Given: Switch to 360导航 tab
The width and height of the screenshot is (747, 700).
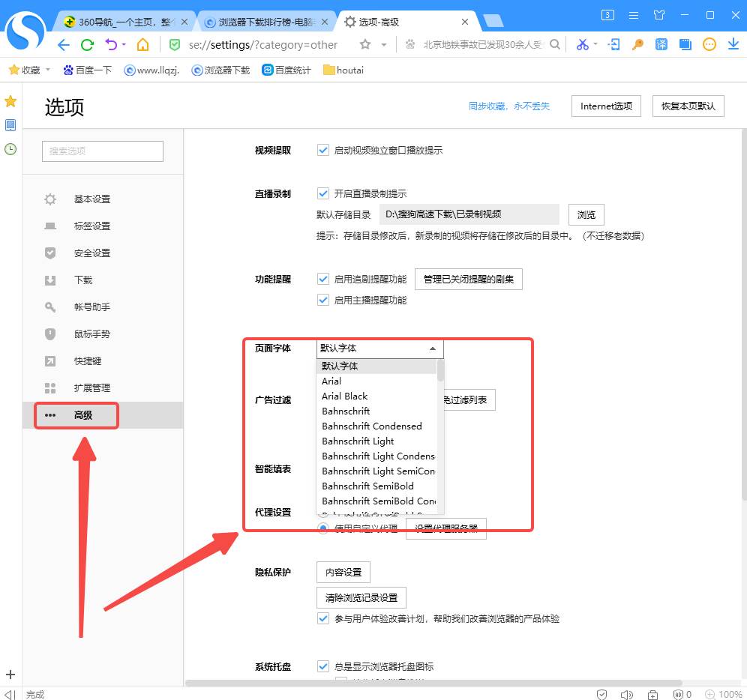Looking at the screenshot, I should (x=124, y=22).
